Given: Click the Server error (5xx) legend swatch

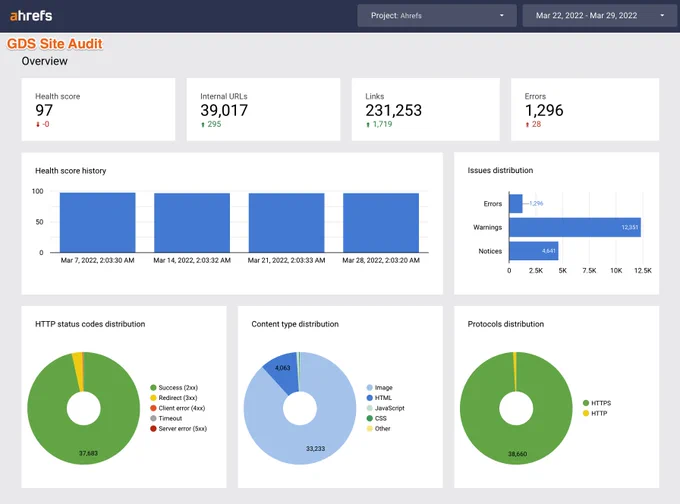Looking at the screenshot, I should [x=153, y=429].
